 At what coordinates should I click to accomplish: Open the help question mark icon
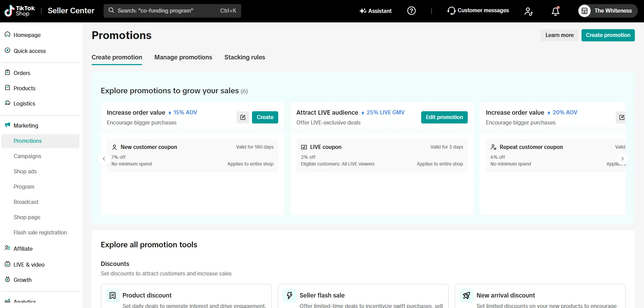pos(411,11)
